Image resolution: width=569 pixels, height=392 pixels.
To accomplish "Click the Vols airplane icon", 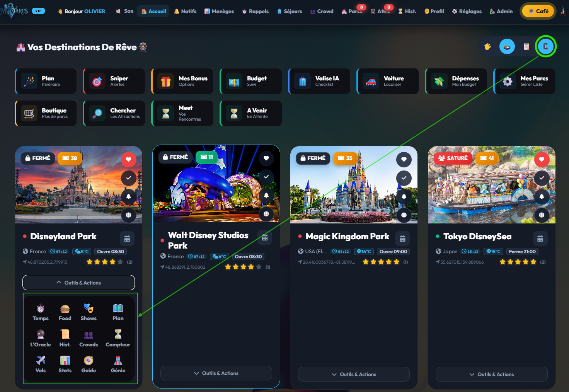I will point(41,364).
